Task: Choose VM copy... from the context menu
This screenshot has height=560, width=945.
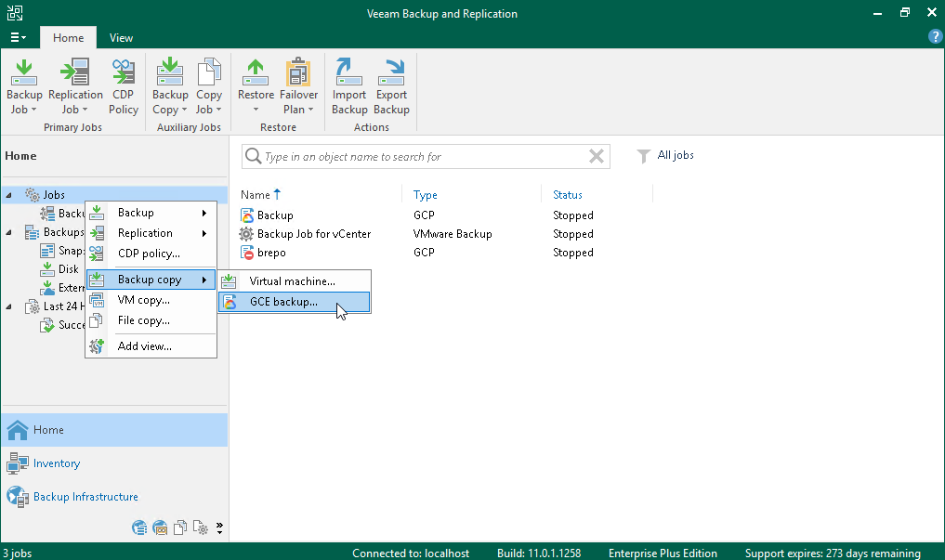Action: coord(151,300)
